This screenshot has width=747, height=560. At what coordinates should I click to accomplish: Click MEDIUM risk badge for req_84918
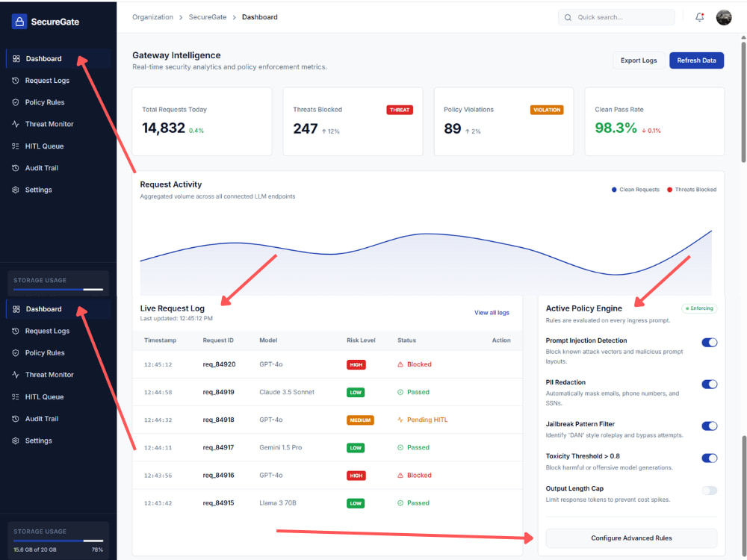pos(360,420)
